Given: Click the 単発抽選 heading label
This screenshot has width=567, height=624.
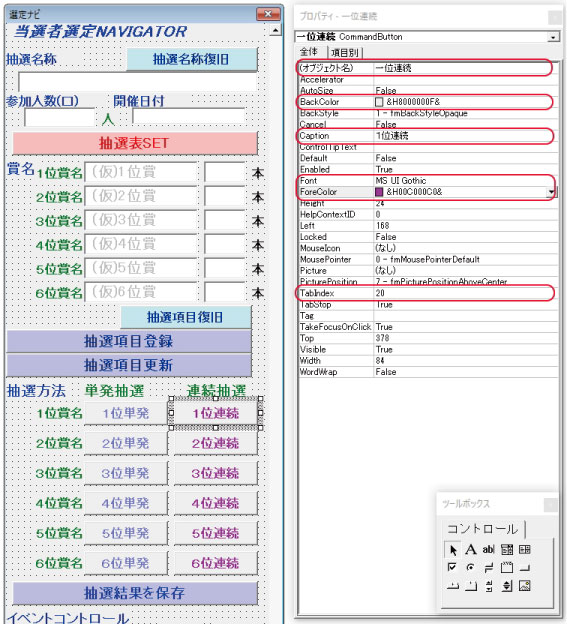Looking at the screenshot, I should [x=115, y=391].
